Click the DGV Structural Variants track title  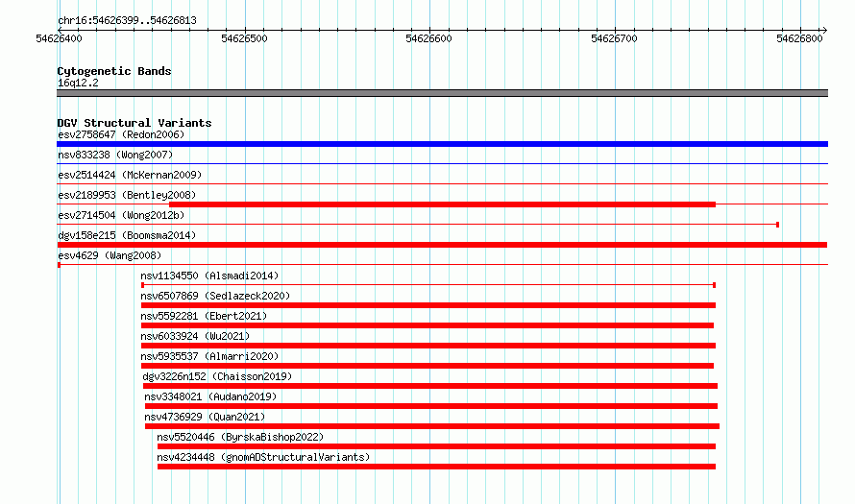click(134, 123)
